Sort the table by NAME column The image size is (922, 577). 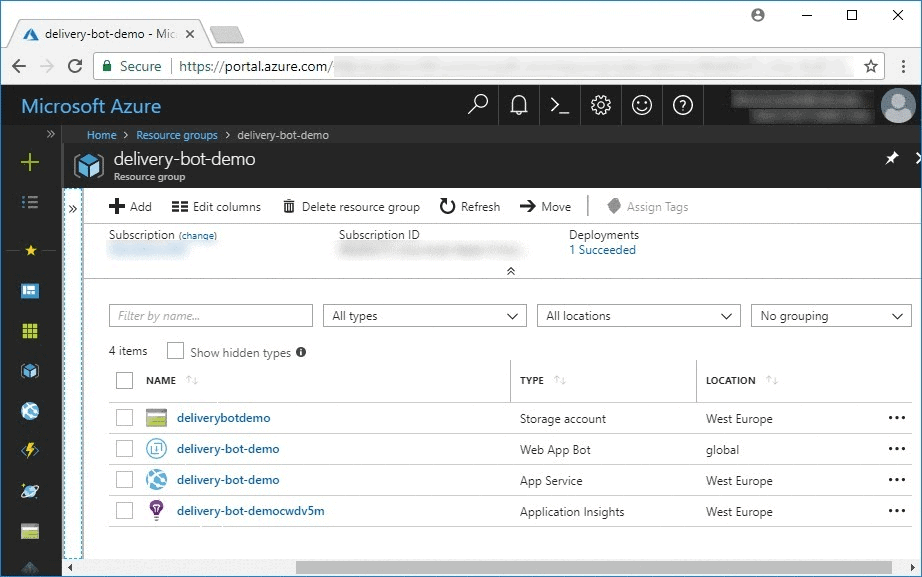pyautogui.click(x=192, y=380)
